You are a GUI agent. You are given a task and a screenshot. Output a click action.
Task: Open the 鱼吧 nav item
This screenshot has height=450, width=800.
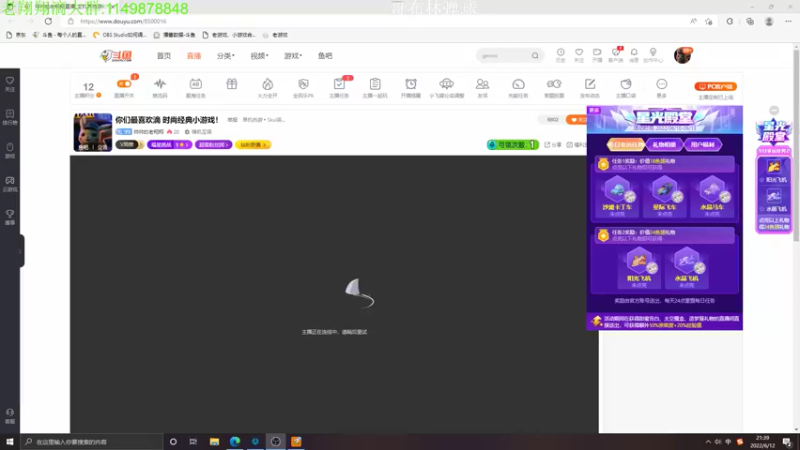pos(325,56)
